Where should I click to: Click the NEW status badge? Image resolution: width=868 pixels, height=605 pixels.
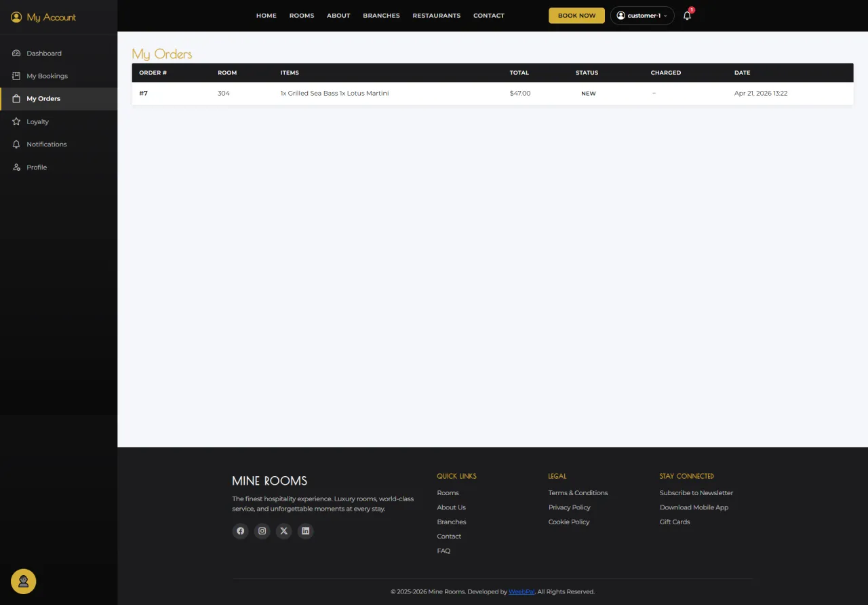click(x=589, y=94)
